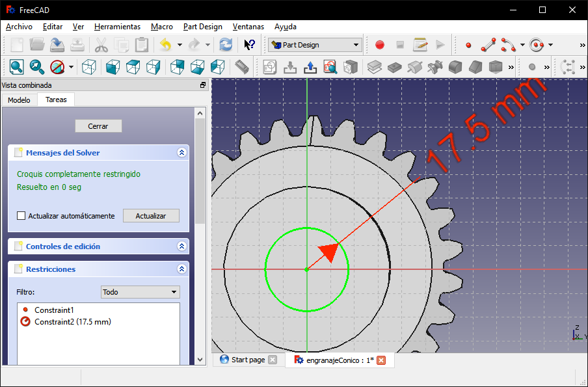The image size is (588, 387).
Task: Select Constraint2 (17.5 mm) in list
Action: click(x=72, y=322)
